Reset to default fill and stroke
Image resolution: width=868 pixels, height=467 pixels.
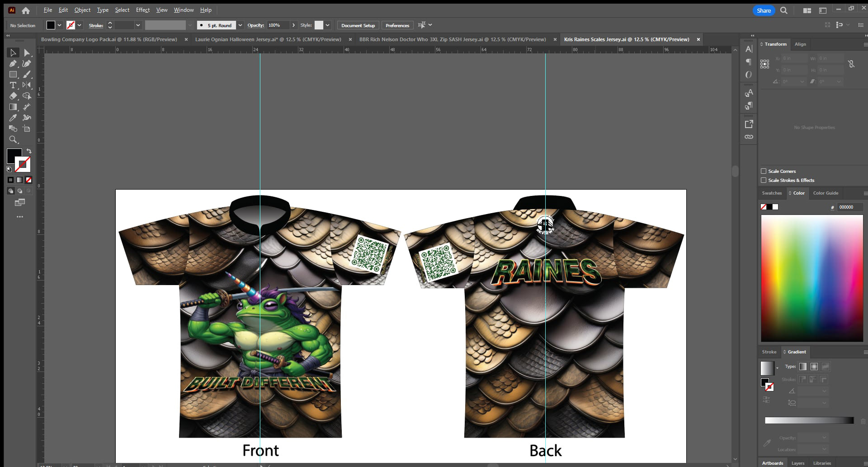[x=9, y=169]
